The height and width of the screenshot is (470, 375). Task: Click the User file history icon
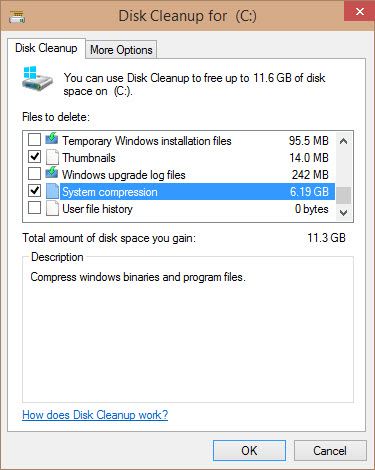(x=52, y=208)
